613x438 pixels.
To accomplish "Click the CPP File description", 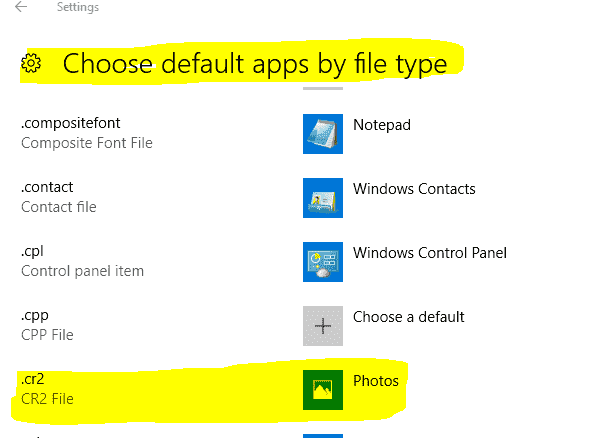I will pos(47,335).
